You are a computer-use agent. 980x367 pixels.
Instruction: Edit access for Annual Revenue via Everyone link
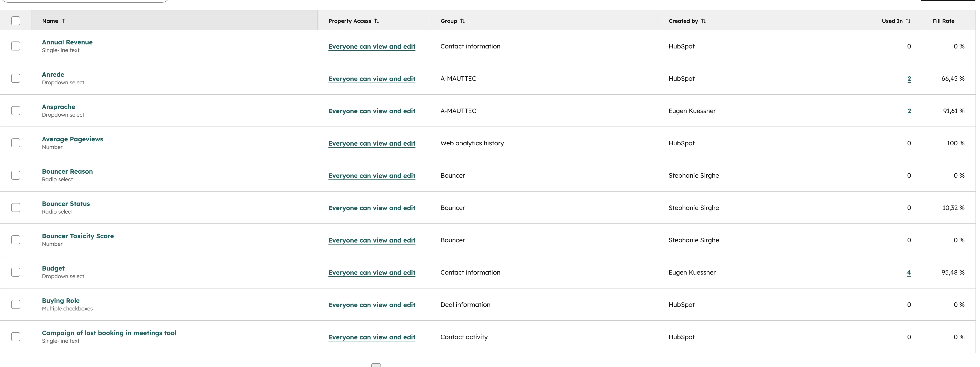click(x=372, y=46)
